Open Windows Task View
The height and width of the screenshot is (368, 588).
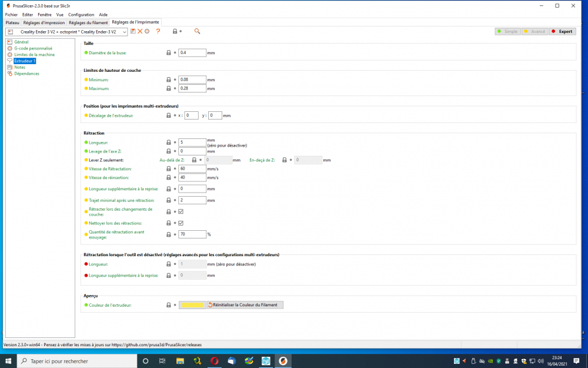click(162, 361)
